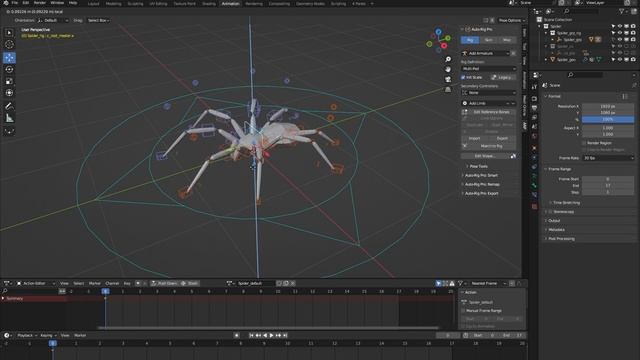Jump to end frame in timeline
This screenshot has width=640, height=360.
pos(285,335)
